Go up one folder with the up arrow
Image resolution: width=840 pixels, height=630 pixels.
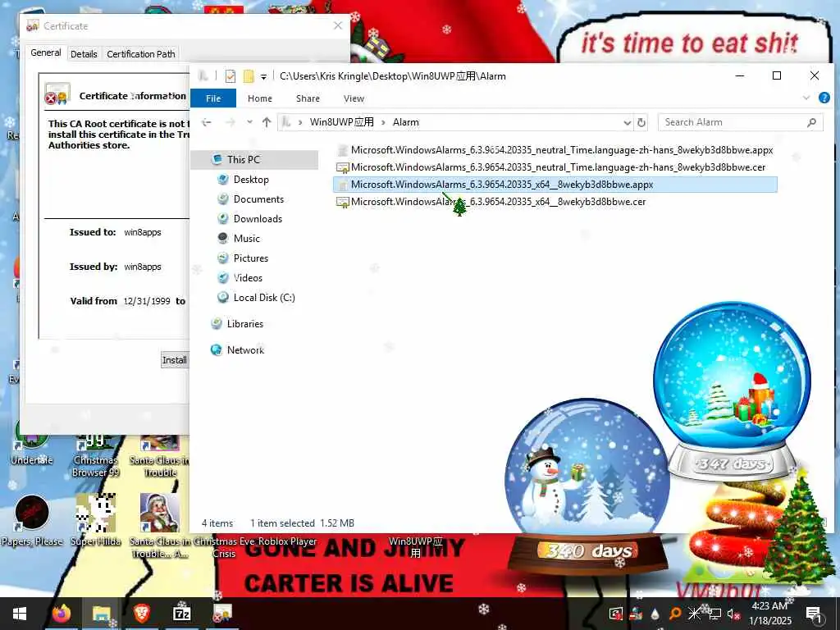[x=267, y=122]
